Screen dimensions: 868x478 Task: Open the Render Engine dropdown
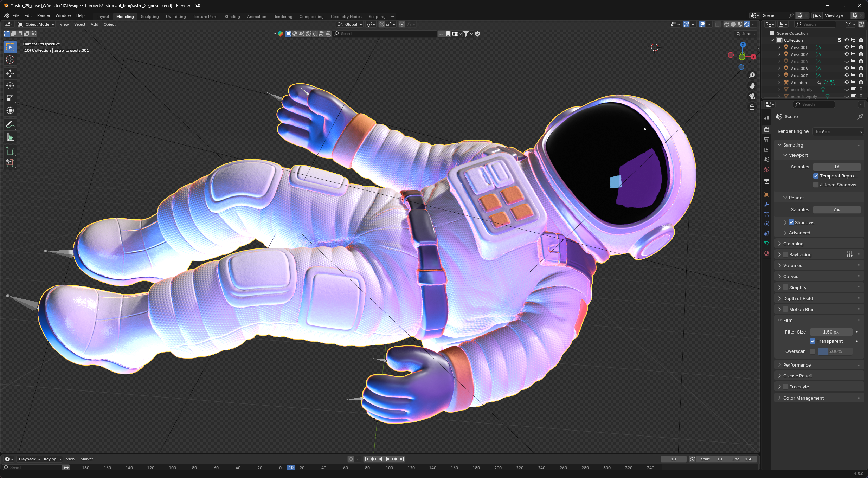838,131
